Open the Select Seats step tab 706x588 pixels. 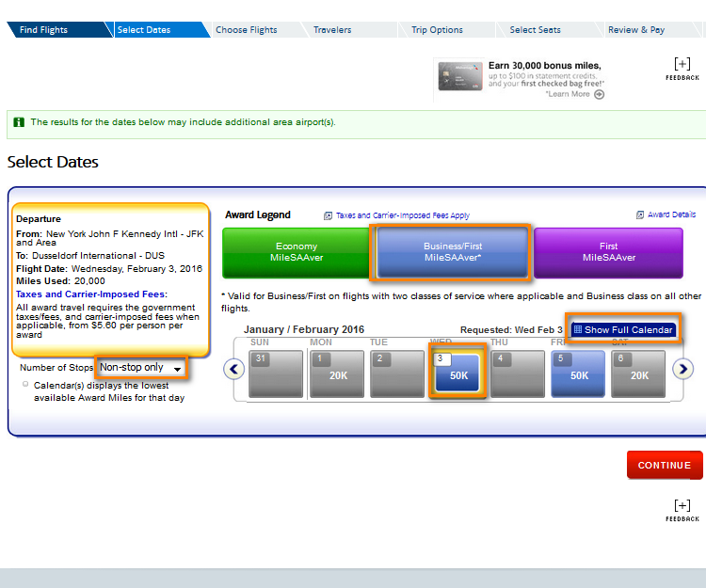tap(535, 30)
